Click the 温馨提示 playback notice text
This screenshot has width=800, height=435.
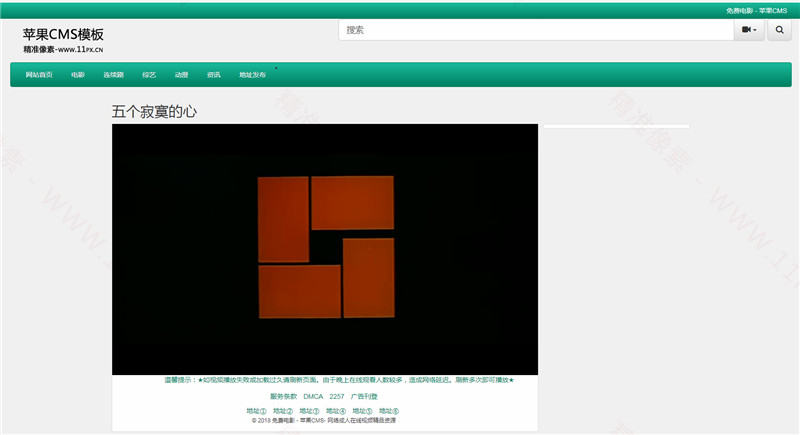339,380
